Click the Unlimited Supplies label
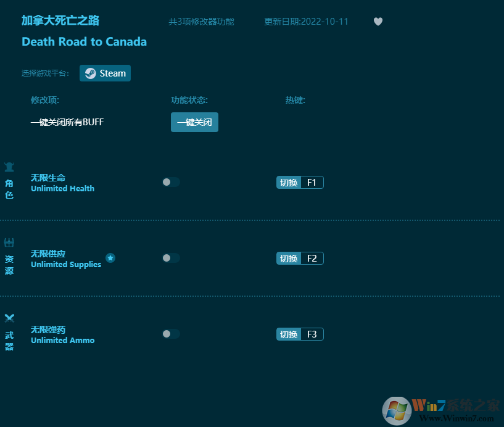 point(66,265)
